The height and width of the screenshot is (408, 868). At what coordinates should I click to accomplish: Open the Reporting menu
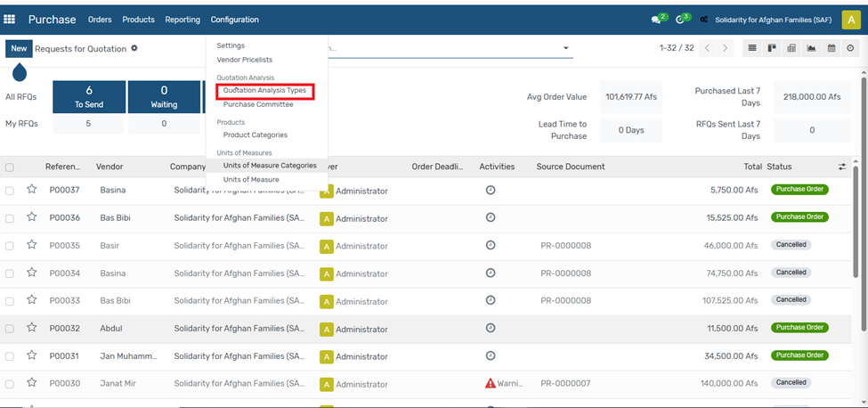coord(183,20)
